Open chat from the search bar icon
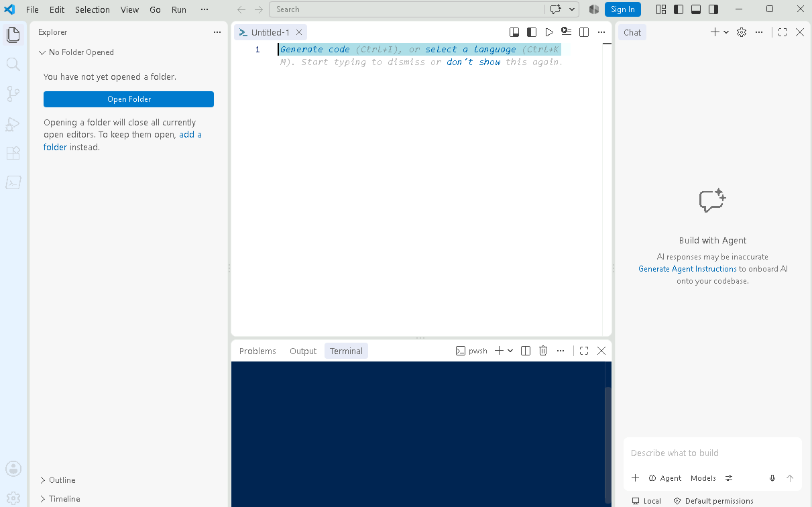Viewport: 812px width, 507px height. pyautogui.click(x=555, y=9)
